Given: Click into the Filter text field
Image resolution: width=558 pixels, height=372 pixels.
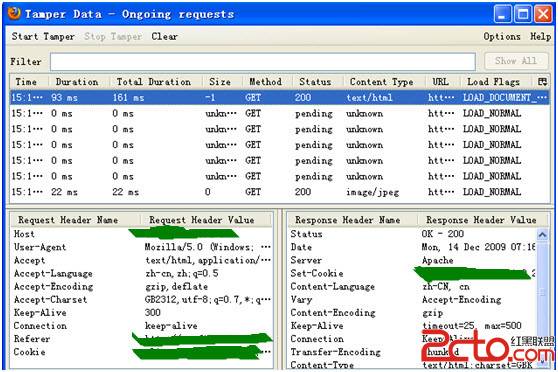Looking at the screenshot, I should 263,62.
